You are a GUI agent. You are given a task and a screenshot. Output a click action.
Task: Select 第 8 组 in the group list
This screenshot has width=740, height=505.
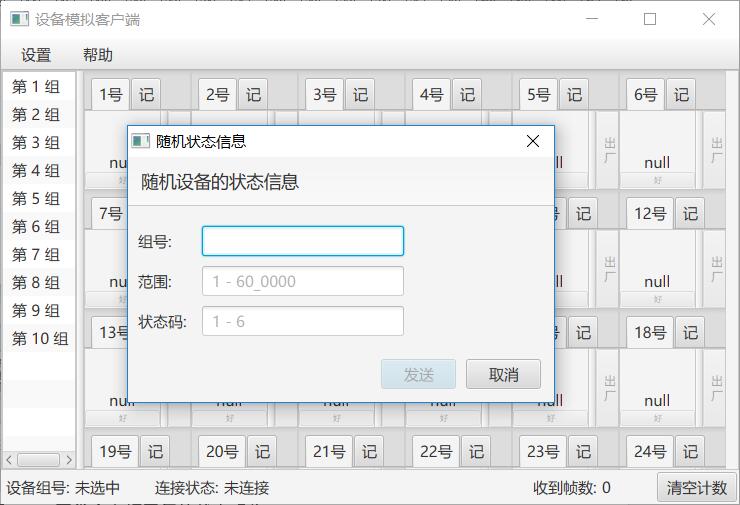[x=39, y=283]
